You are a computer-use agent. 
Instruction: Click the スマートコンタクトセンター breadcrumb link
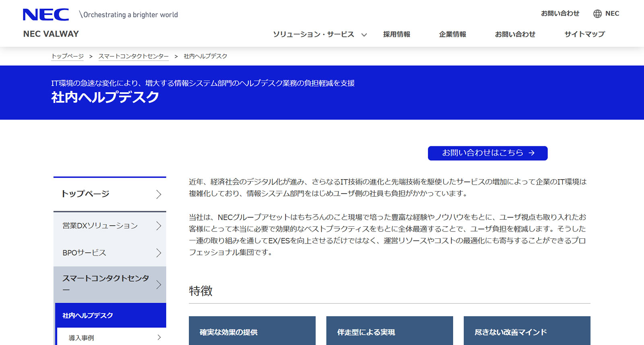click(x=134, y=56)
